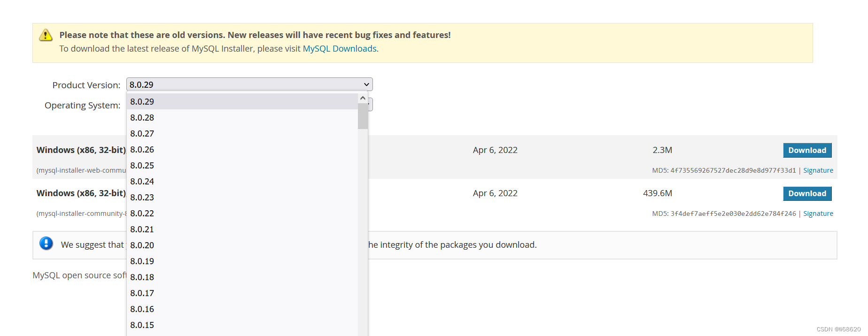The image size is (868, 336).
Task: Click the version list scroll-up arrow
Action: (x=363, y=98)
